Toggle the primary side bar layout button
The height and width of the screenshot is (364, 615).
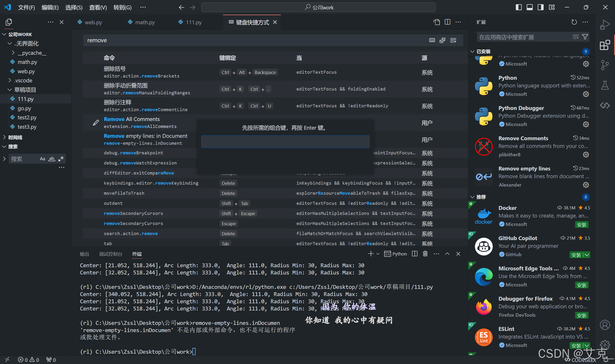tap(519, 7)
